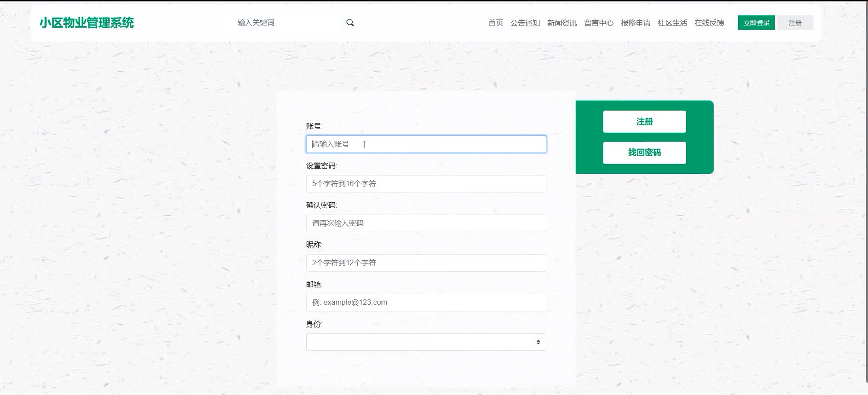Open the 身份 identity dropdown

(x=426, y=342)
